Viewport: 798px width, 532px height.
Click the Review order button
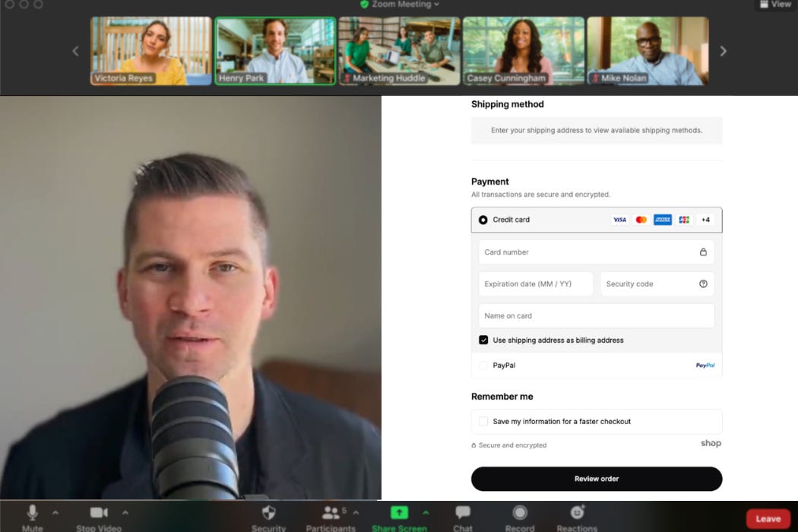click(x=597, y=479)
